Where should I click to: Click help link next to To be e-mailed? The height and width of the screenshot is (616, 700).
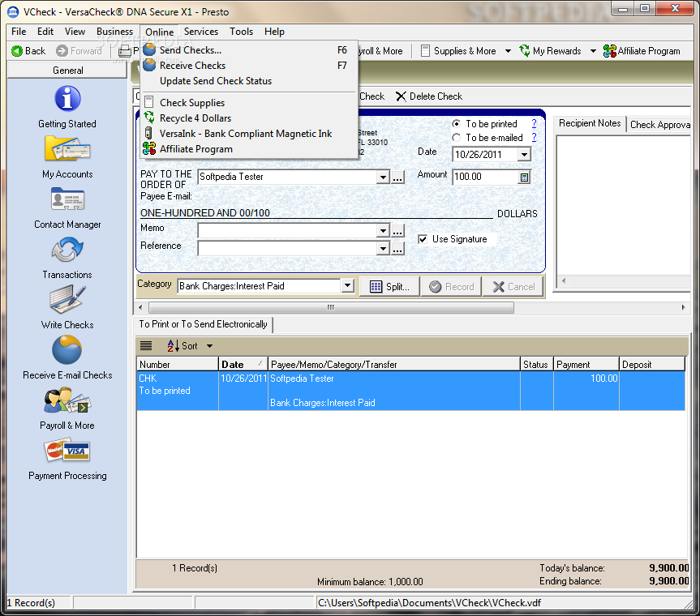(534, 138)
